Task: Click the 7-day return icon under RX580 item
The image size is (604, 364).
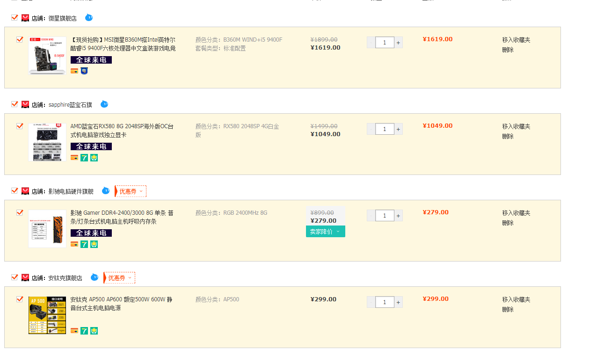Action: pos(84,158)
